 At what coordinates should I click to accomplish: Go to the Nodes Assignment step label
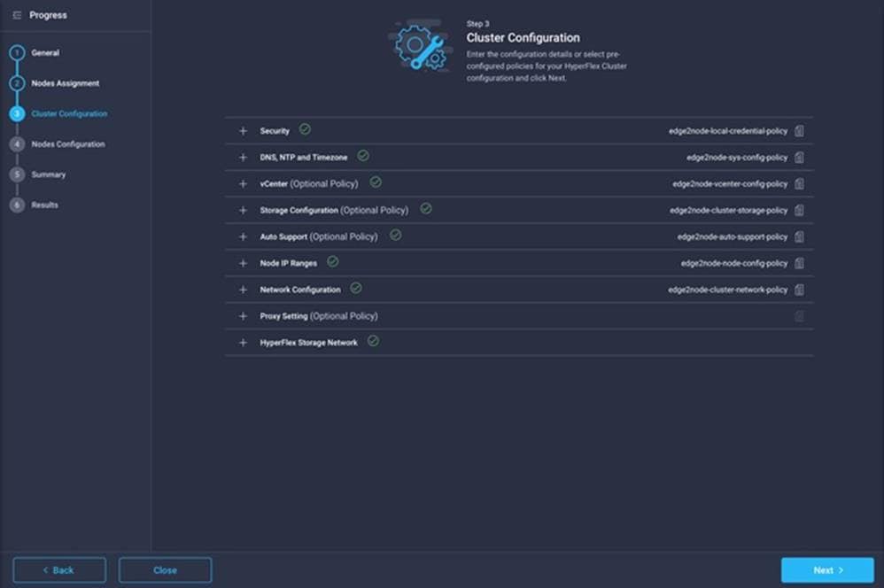(x=66, y=83)
